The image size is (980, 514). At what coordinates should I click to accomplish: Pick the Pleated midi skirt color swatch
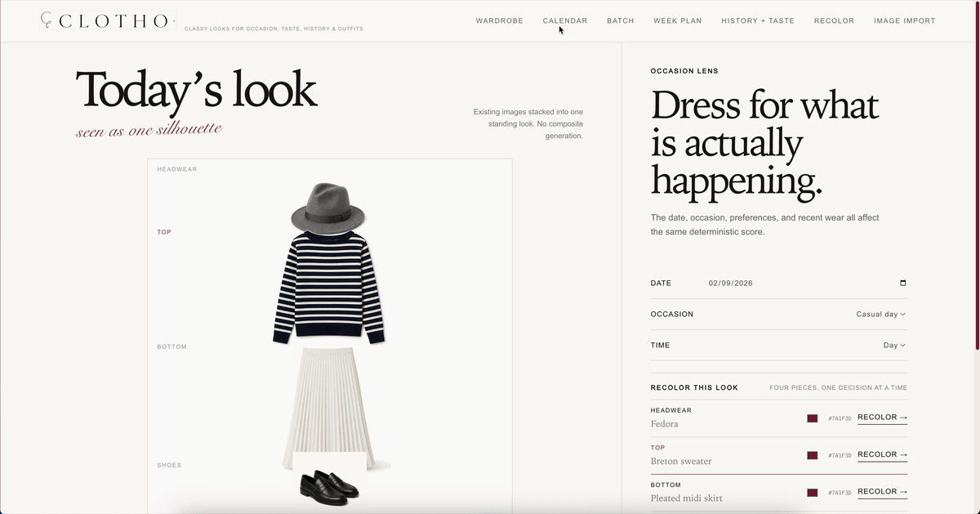(813, 493)
